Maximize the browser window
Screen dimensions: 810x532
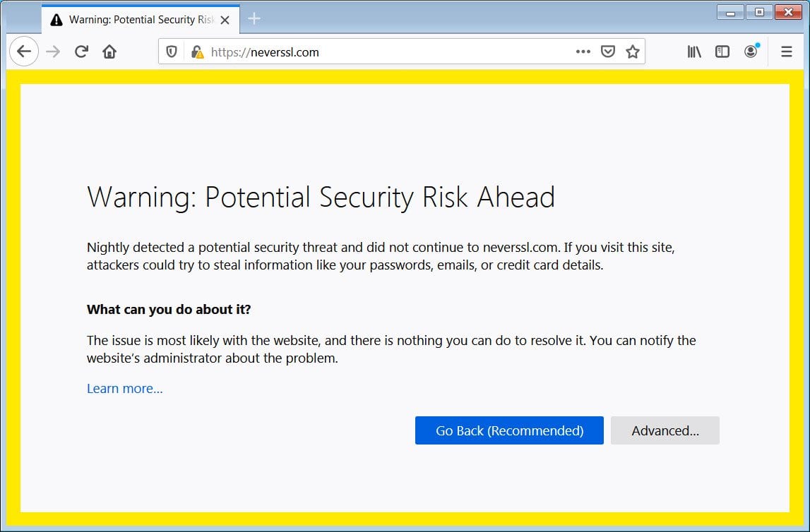tap(759, 11)
